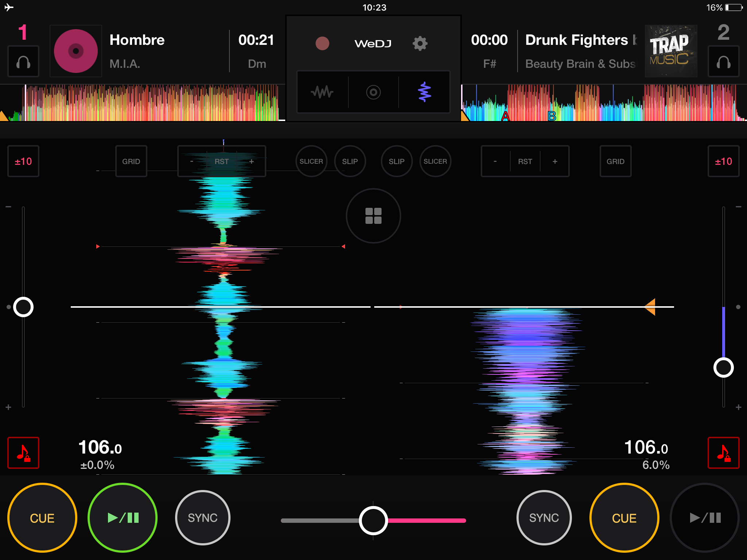Increase deck 2 pitch bend plus
The height and width of the screenshot is (560, 747).
click(x=555, y=161)
